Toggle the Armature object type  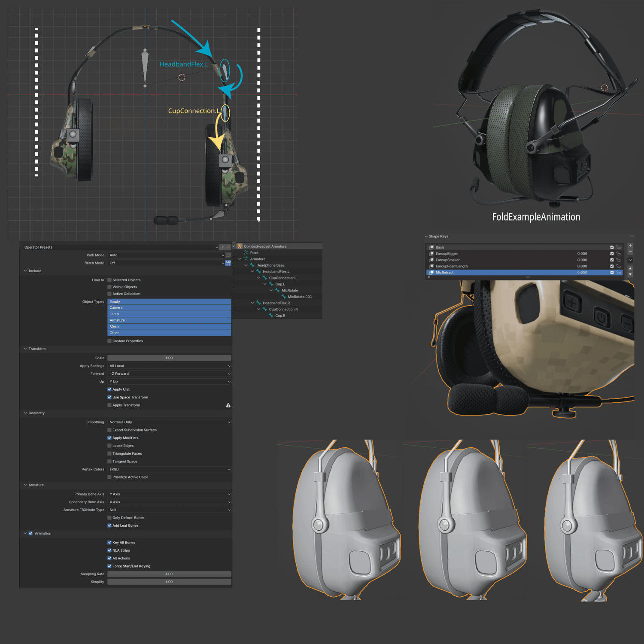[x=169, y=320]
